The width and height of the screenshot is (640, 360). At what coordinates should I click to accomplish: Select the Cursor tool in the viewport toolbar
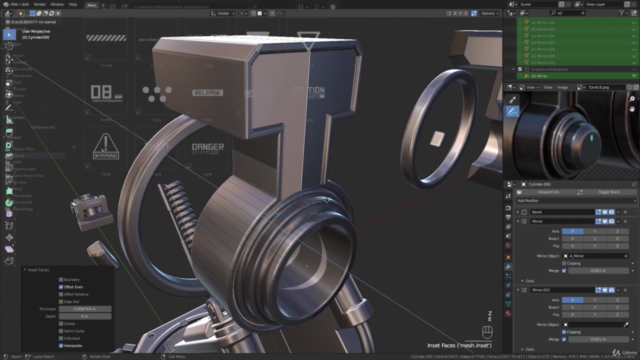[9, 46]
